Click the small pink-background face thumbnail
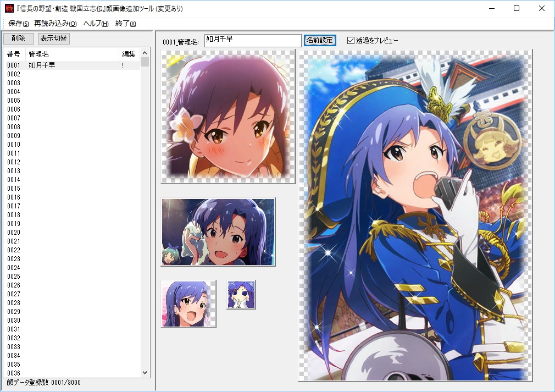Image resolution: width=555 pixels, height=392 pixels. click(188, 304)
